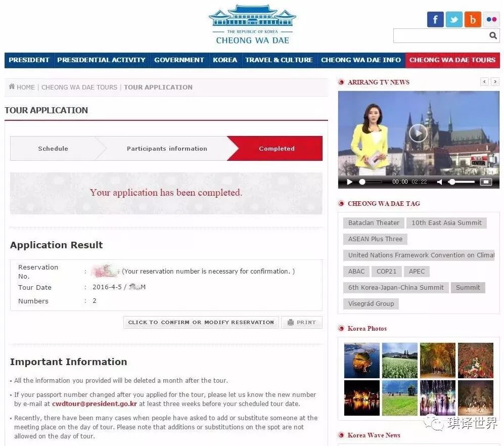Open CHEONG WA DAE TOURS breadcrumb link
Screen dimensions: 504x446
point(79,87)
